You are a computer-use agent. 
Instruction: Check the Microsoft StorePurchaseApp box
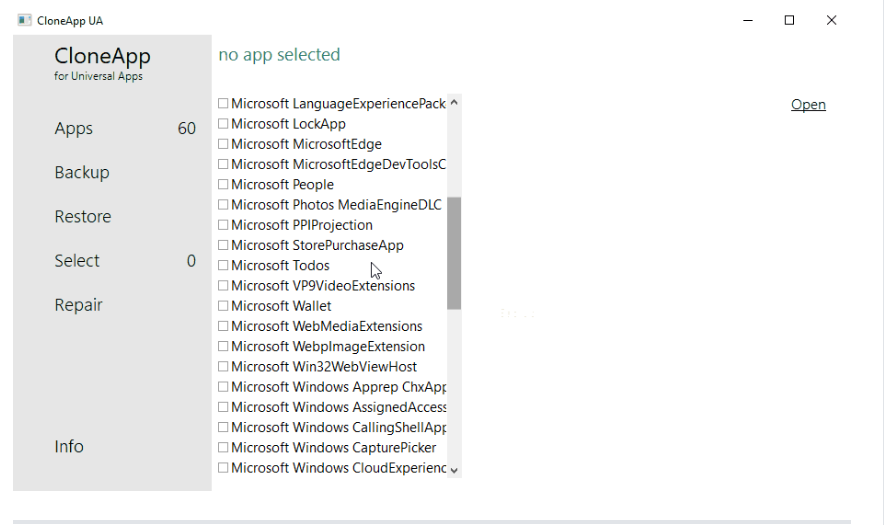click(x=223, y=245)
